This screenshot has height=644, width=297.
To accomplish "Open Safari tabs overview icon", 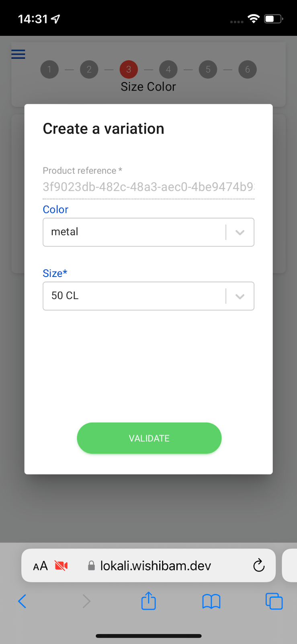I will tap(274, 601).
